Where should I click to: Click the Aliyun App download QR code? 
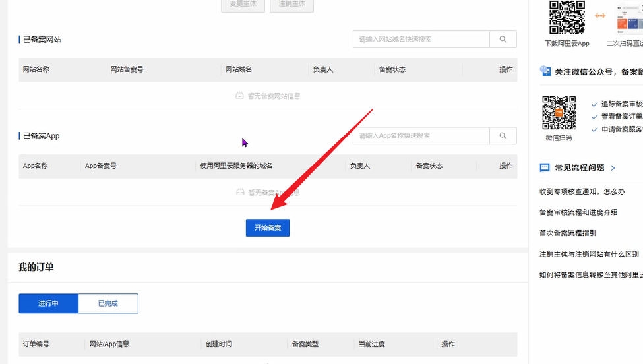pos(566,18)
